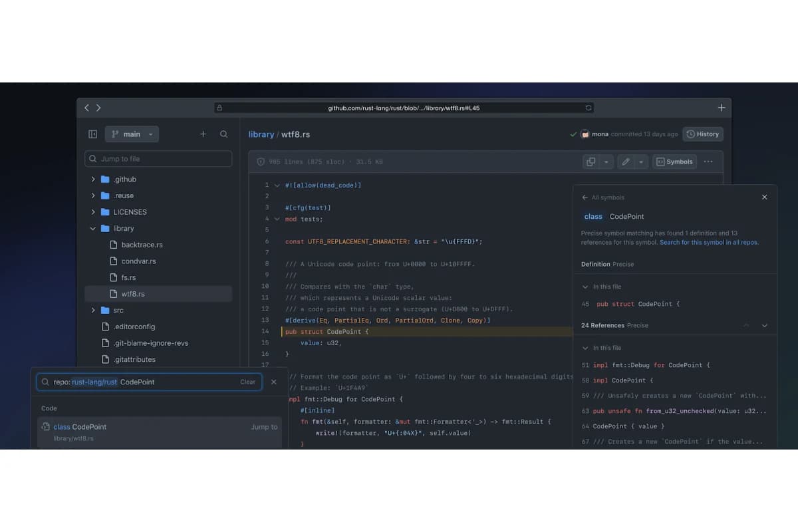Focus the repo:rust-lang/rust search field

(x=148, y=382)
